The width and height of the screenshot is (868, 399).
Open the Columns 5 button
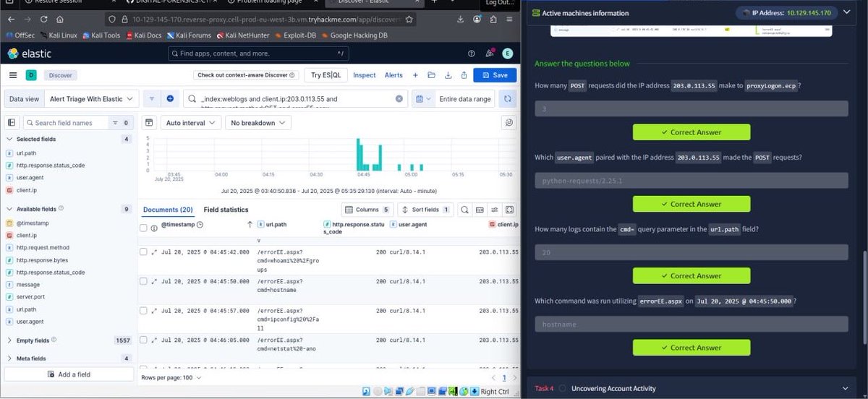(x=368, y=210)
